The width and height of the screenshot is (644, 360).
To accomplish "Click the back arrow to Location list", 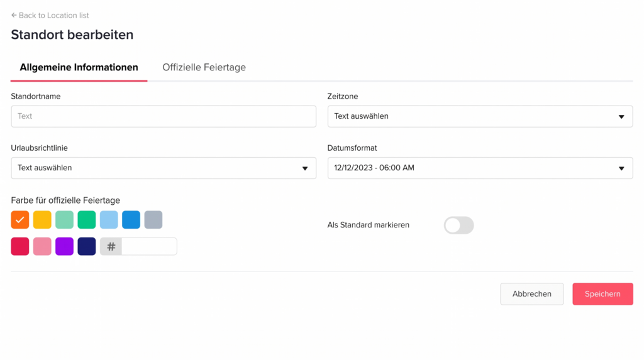I will (14, 15).
